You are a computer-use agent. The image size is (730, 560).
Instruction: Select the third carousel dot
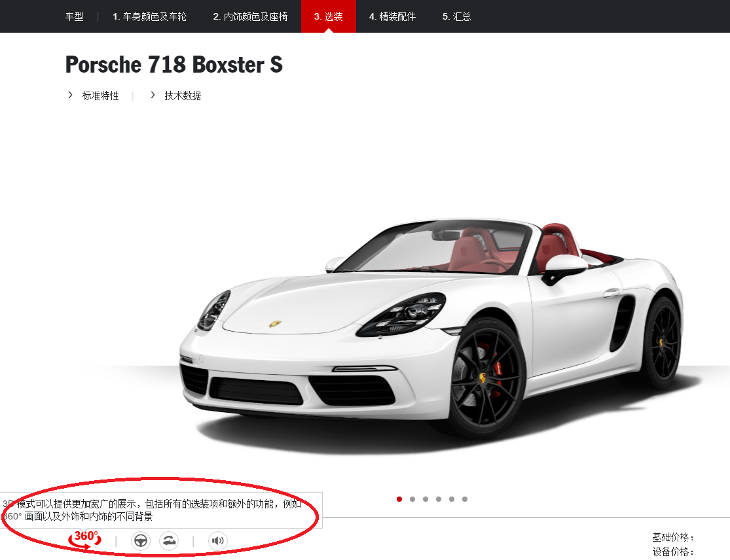(x=426, y=499)
